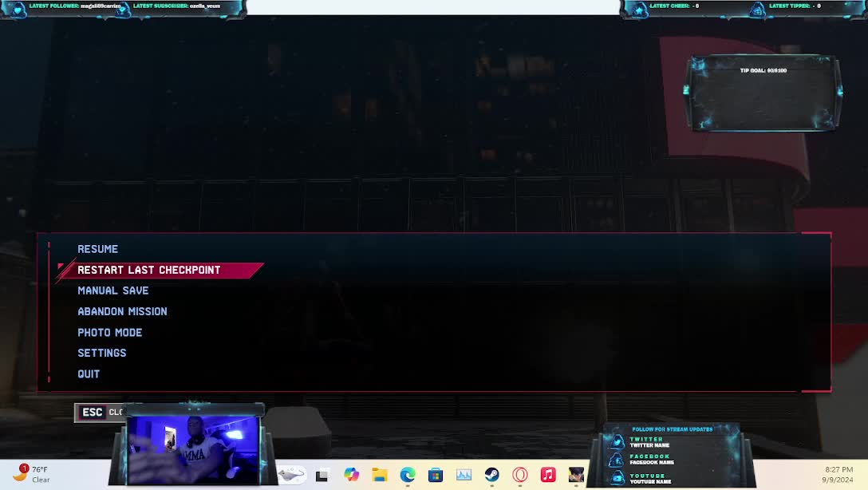This screenshot has height=490, width=868.
Task: Switch to Steam on the taskbar
Action: pyautogui.click(x=491, y=475)
